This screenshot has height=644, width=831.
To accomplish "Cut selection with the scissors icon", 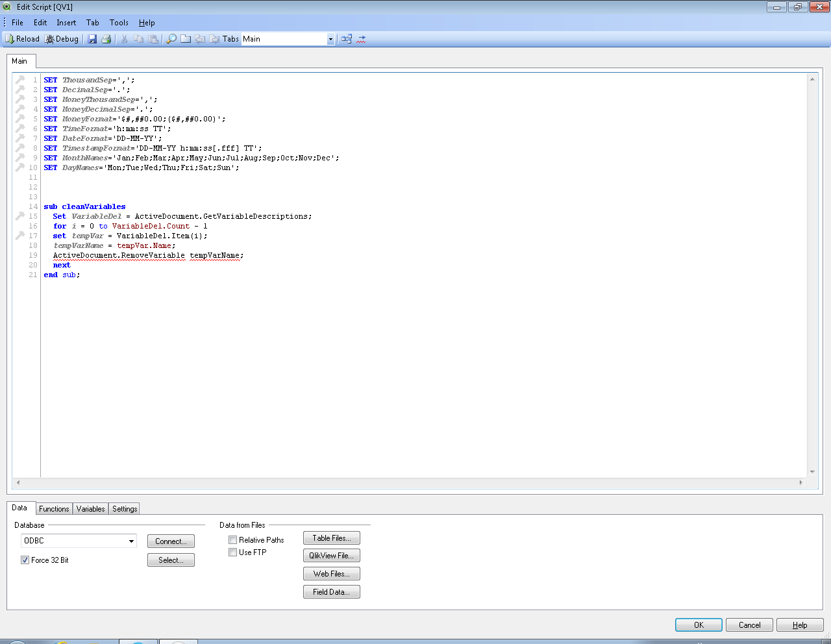I will [124, 39].
